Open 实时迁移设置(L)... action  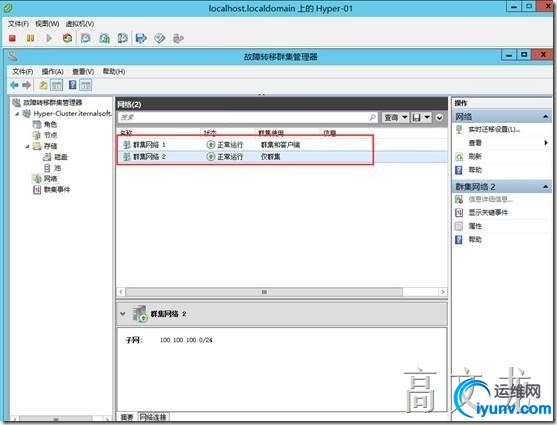pyautogui.click(x=494, y=129)
